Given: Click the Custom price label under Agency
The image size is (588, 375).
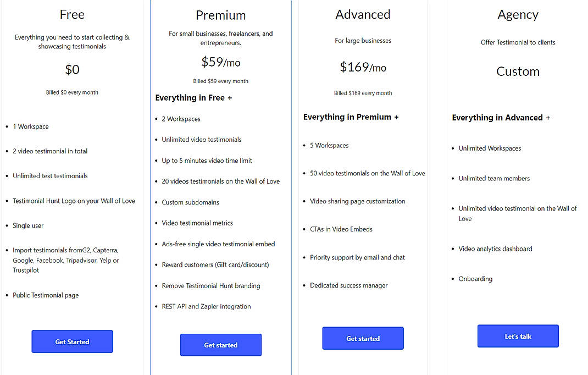Looking at the screenshot, I should 518,71.
